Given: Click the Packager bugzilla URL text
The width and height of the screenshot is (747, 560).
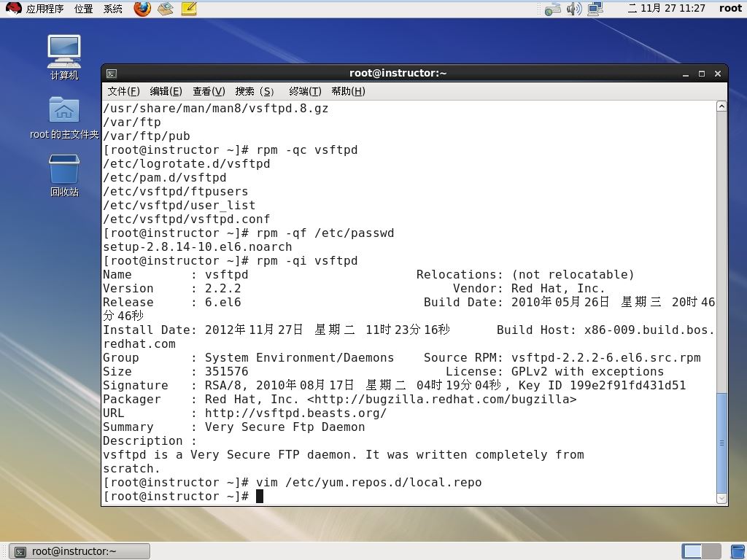Looking at the screenshot, I should coord(441,399).
